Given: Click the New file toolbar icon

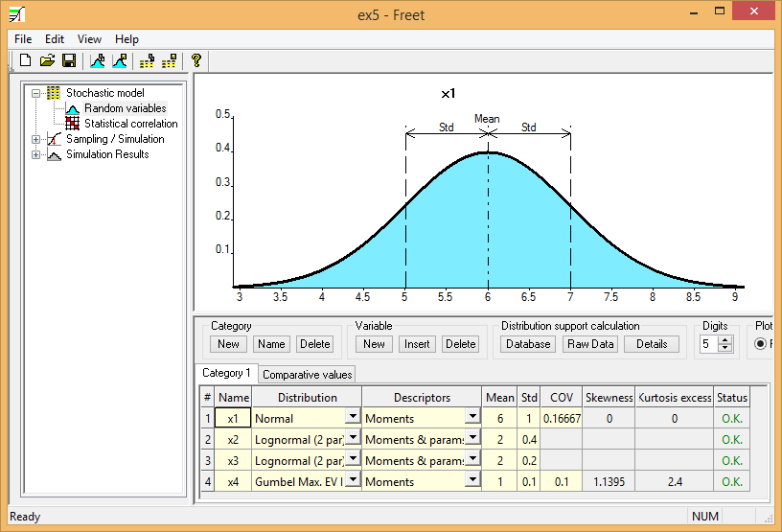Looking at the screenshot, I should [x=25, y=60].
